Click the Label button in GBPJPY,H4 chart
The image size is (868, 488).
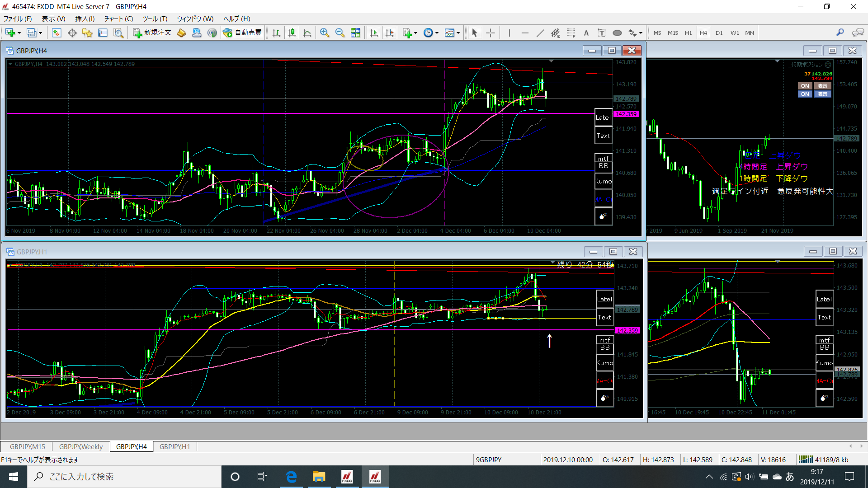pos(603,117)
